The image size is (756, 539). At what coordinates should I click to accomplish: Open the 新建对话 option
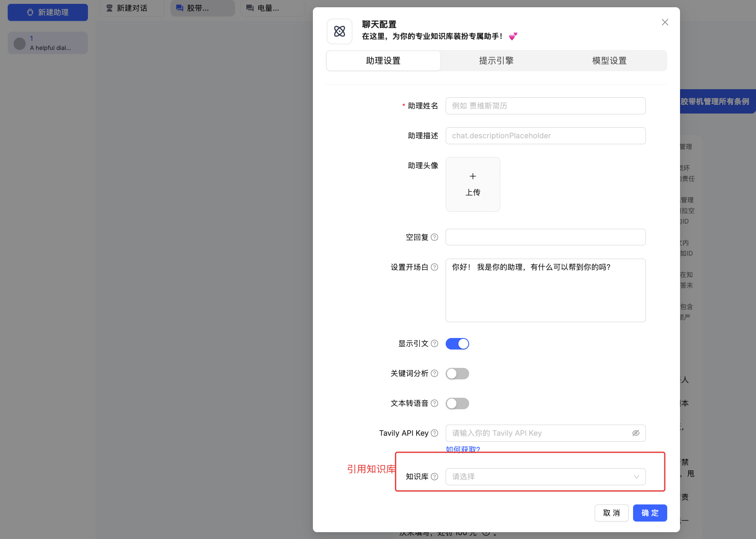(132, 7)
